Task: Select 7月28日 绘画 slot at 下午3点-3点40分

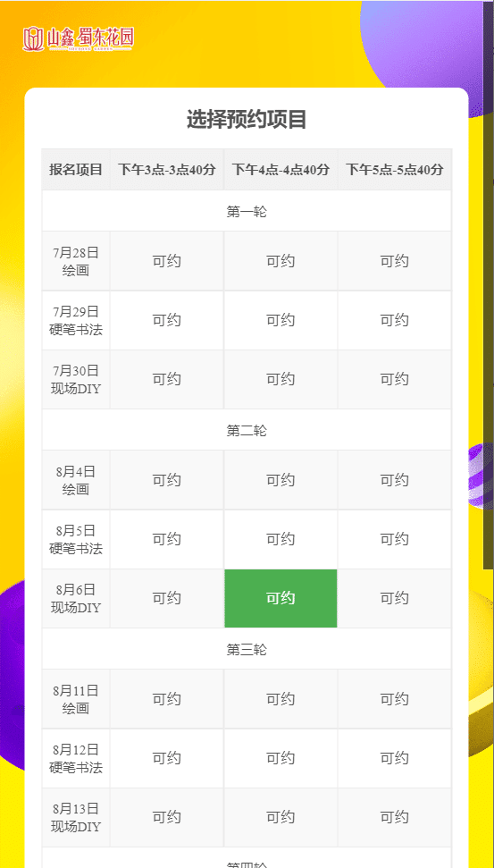Action: [166, 261]
